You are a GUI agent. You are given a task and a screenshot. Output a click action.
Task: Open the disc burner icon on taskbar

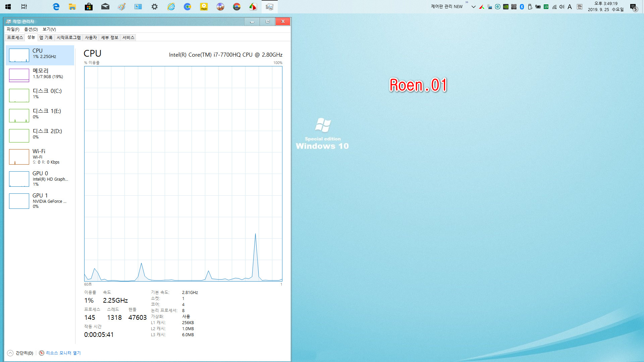click(x=220, y=6)
